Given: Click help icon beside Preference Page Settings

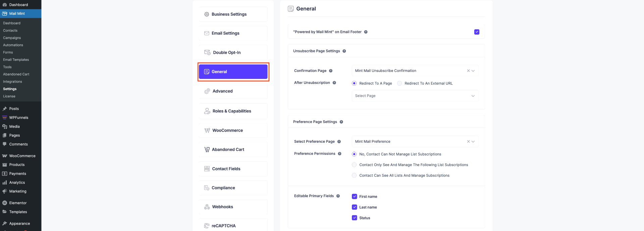Looking at the screenshot, I should point(341,122).
